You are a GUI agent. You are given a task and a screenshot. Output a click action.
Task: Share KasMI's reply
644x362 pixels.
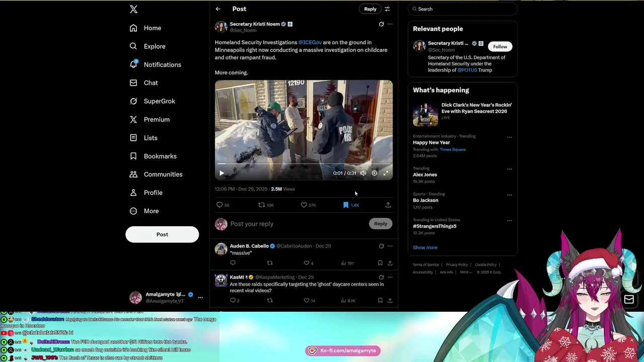(390, 301)
